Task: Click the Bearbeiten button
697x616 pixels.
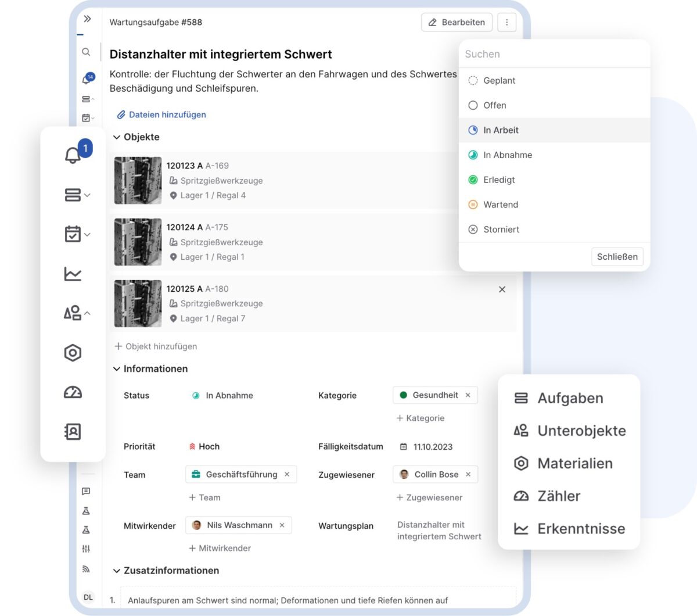Action: click(457, 22)
